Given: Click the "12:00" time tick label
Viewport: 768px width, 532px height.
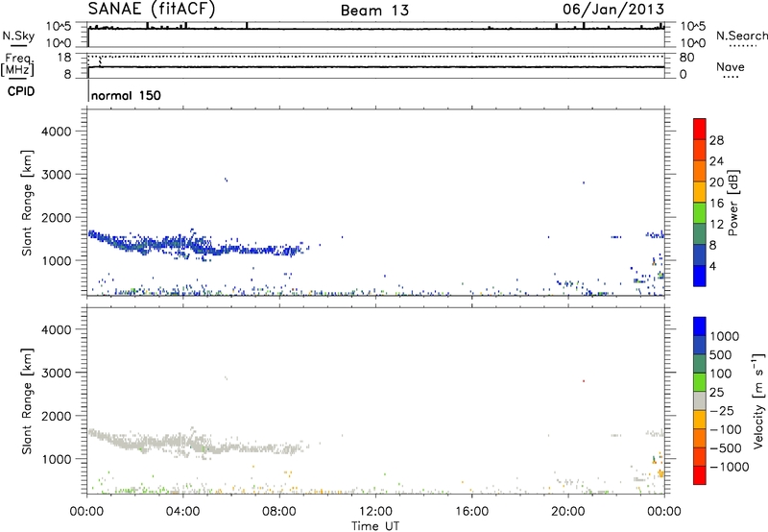Looking at the screenshot, I should coord(375,512).
